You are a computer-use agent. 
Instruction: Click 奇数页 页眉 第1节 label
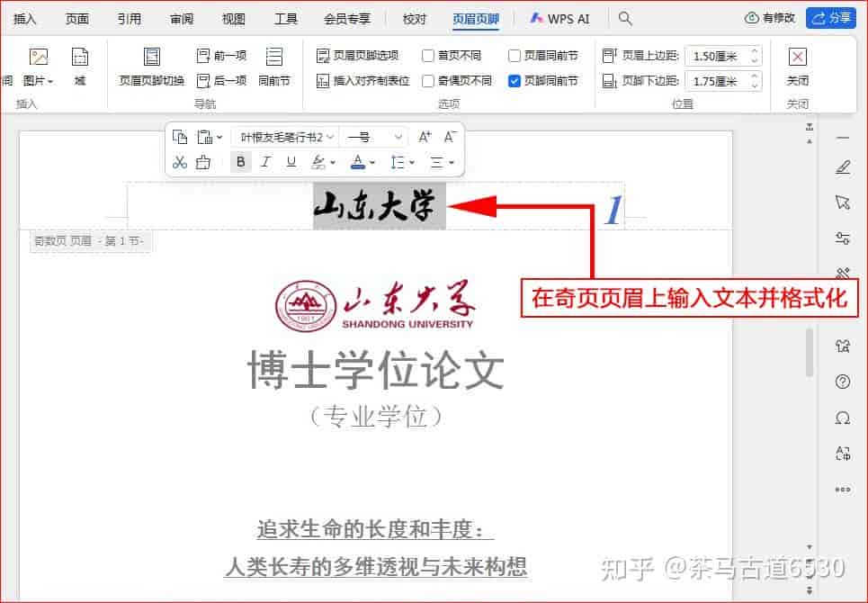90,241
